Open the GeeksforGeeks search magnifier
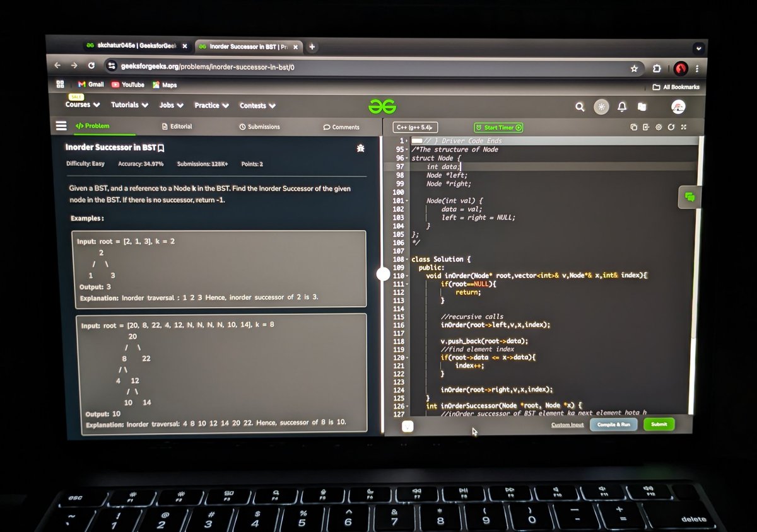The width and height of the screenshot is (757, 532). tap(580, 108)
